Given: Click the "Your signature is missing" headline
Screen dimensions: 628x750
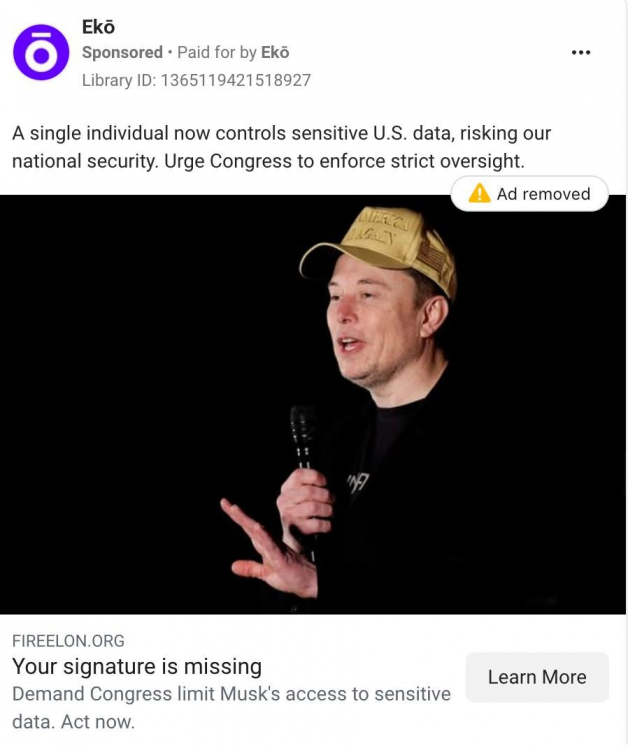Looking at the screenshot, I should [x=137, y=666].
